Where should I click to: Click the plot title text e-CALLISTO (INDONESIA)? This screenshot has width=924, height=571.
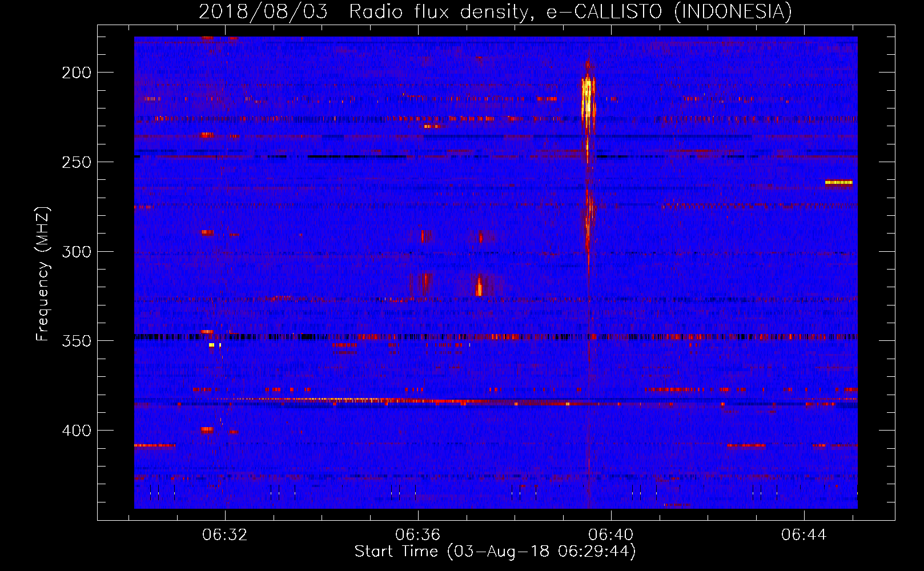coord(669,11)
